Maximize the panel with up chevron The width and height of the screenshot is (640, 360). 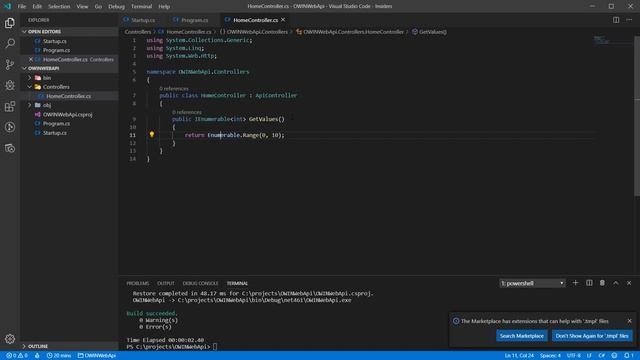[x=616, y=283]
